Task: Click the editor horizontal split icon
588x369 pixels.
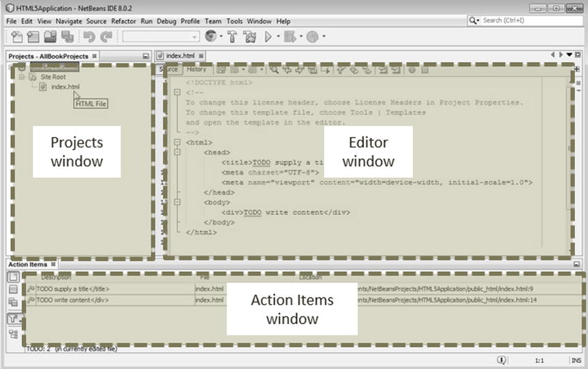Action: click(576, 69)
